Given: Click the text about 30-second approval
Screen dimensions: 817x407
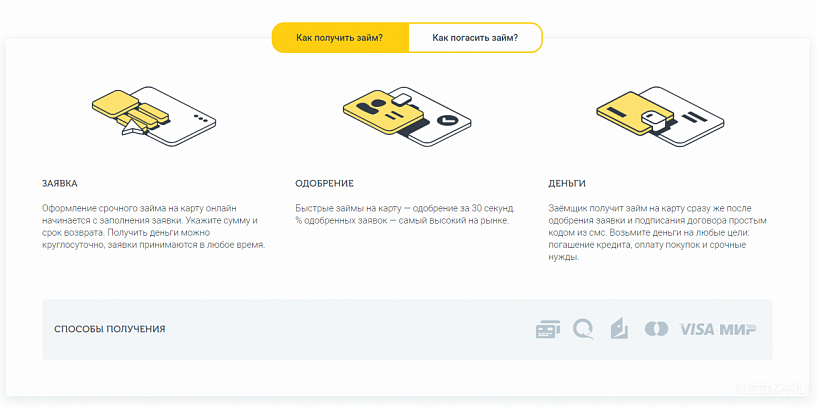Looking at the screenshot, I should tap(405, 214).
